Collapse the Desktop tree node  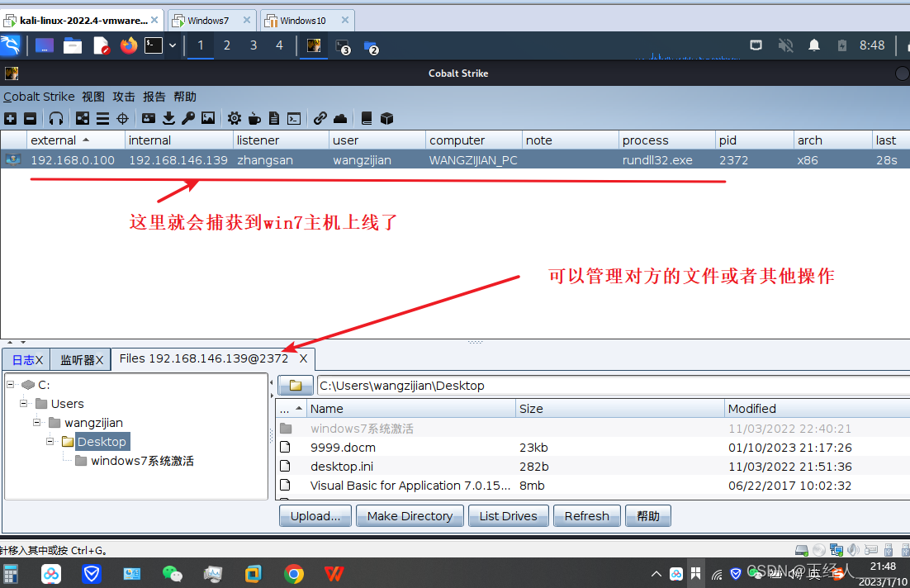[x=50, y=442]
